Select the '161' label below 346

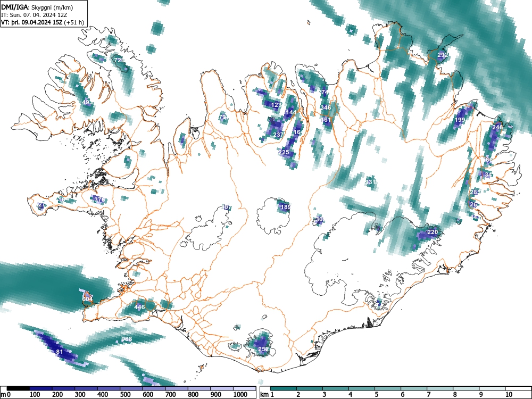(326, 120)
